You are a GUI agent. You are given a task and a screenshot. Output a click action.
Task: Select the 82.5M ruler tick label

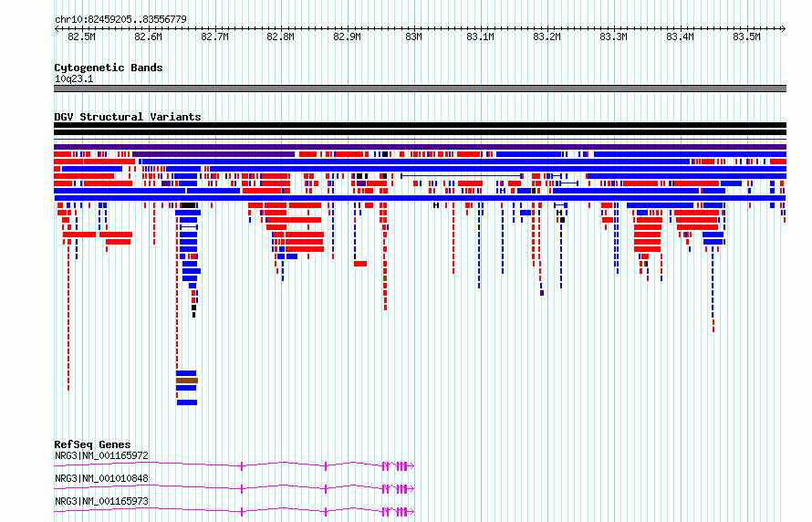point(81,37)
